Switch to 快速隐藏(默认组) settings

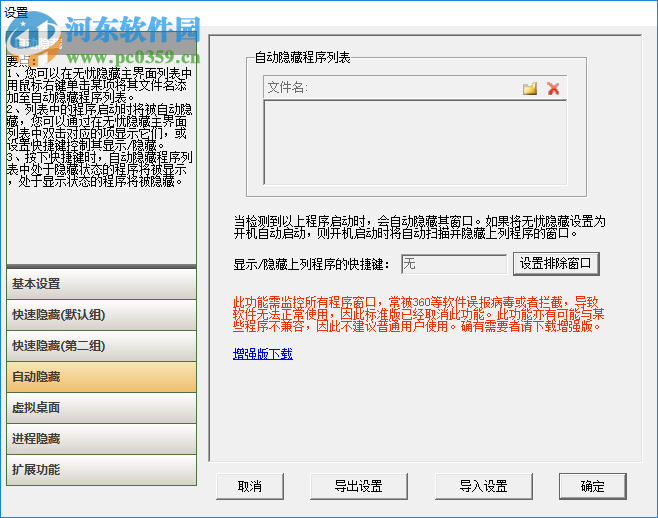[x=102, y=315]
